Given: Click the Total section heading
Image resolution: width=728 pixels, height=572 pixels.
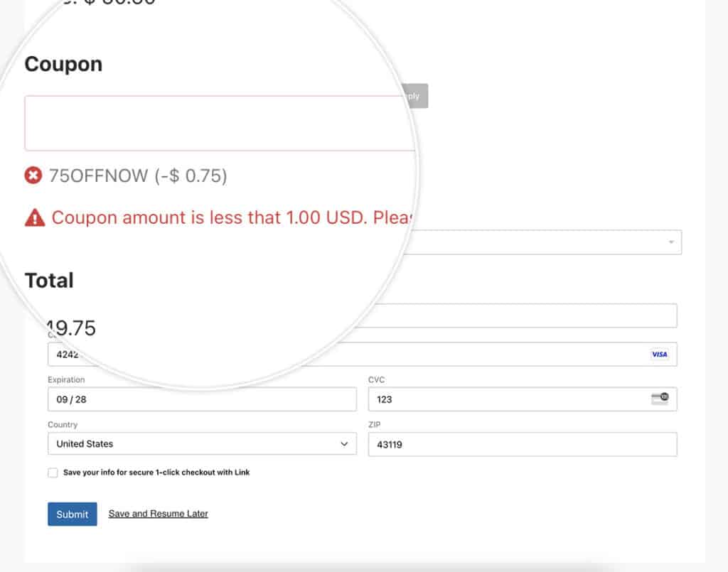Looking at the screenshot, I should (50, 280).
